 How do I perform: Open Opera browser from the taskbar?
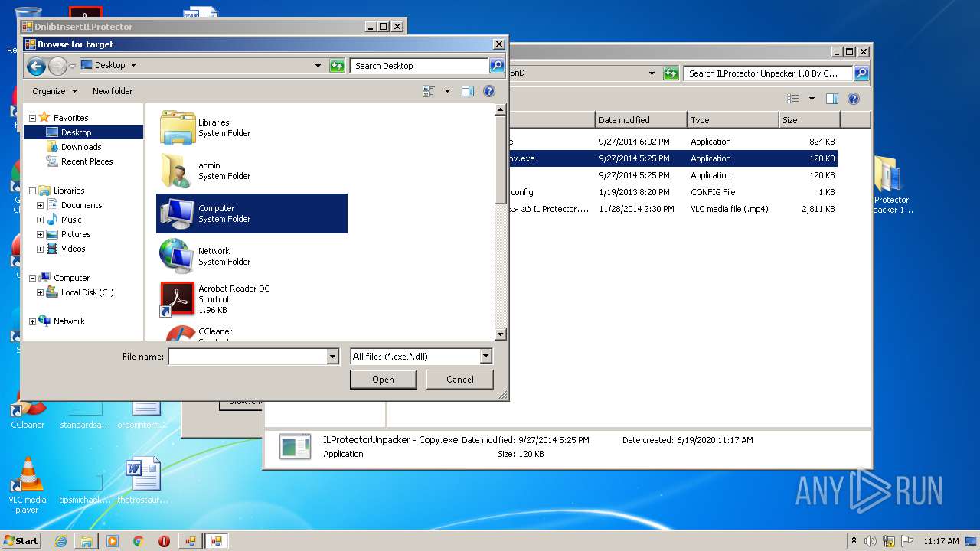coord(164,541)
